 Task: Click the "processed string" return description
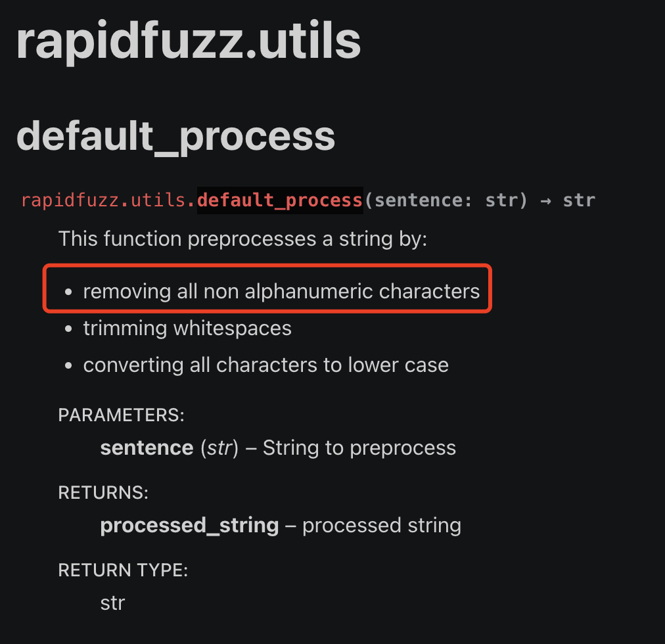tap(381, 525)
